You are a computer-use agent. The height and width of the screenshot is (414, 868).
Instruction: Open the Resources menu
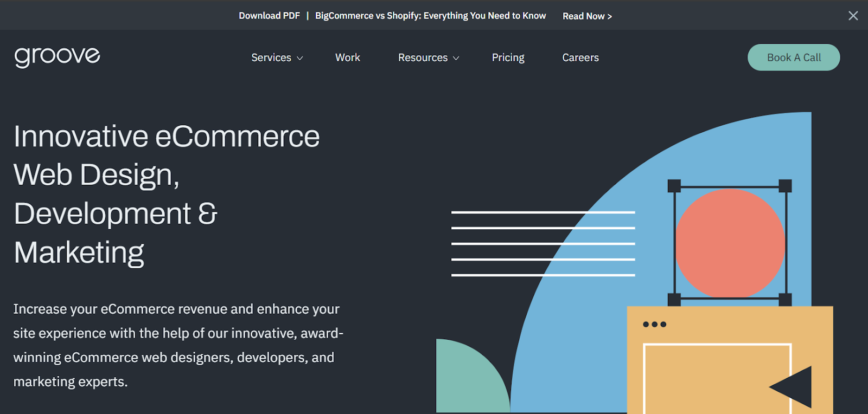(x=423, y=57)
